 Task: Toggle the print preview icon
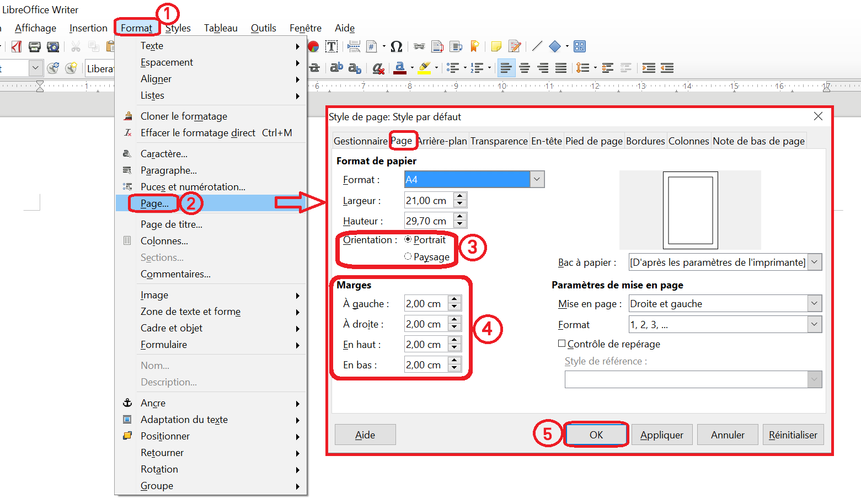53,46
